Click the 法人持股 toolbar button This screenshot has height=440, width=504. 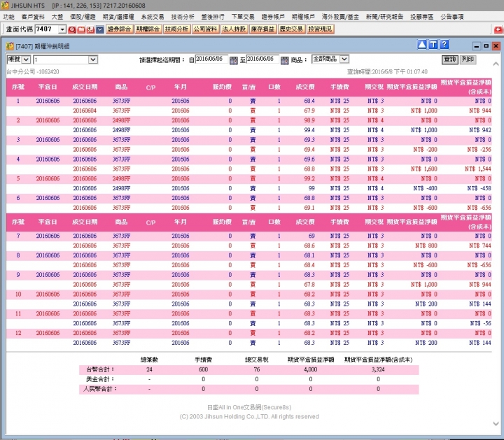click(x=234, y=29)
